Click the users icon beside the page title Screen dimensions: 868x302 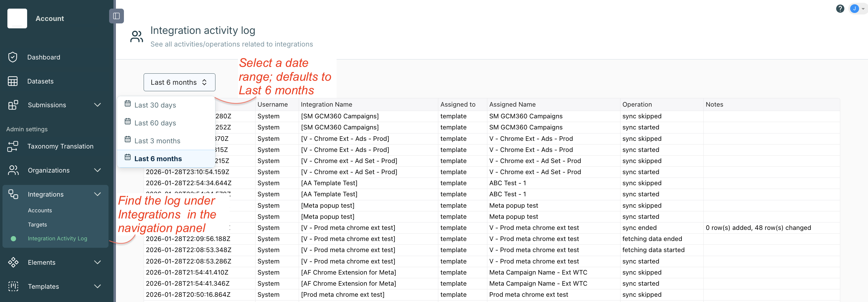pos(137,36)
